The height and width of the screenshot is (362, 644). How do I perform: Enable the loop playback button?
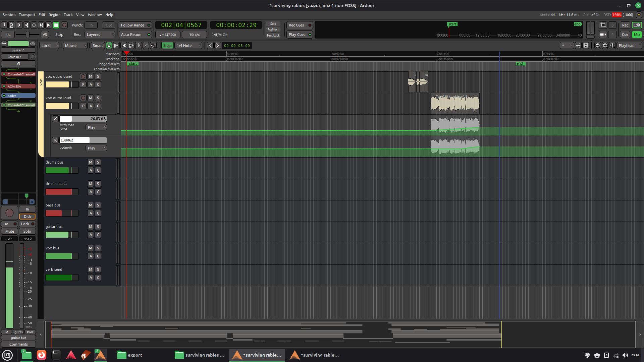coord(34,25)
